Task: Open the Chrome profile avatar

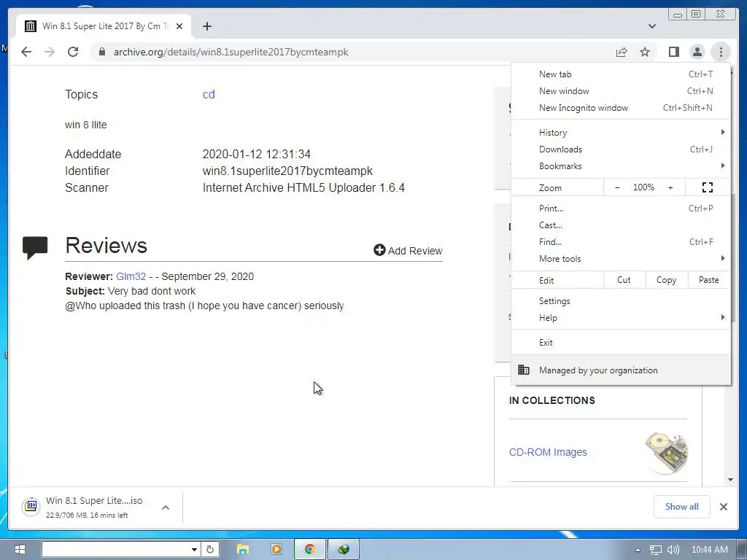Action: pyautogui.click(x=697, y=52)
